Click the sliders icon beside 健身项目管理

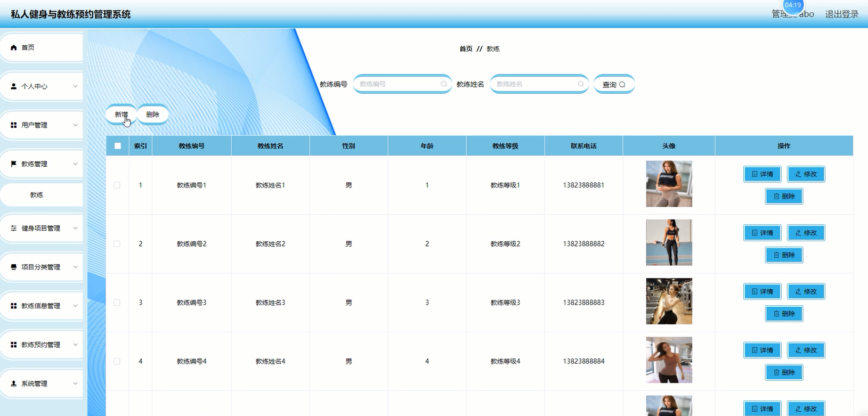coord(14,228)
